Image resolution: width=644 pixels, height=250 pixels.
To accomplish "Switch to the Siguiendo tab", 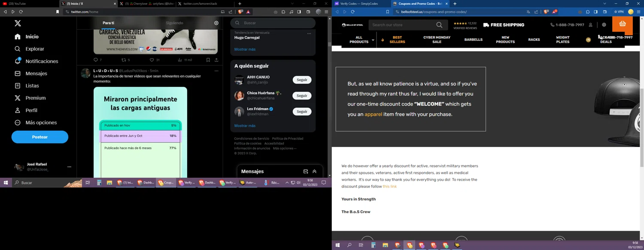I will click(x=174, y=23).
